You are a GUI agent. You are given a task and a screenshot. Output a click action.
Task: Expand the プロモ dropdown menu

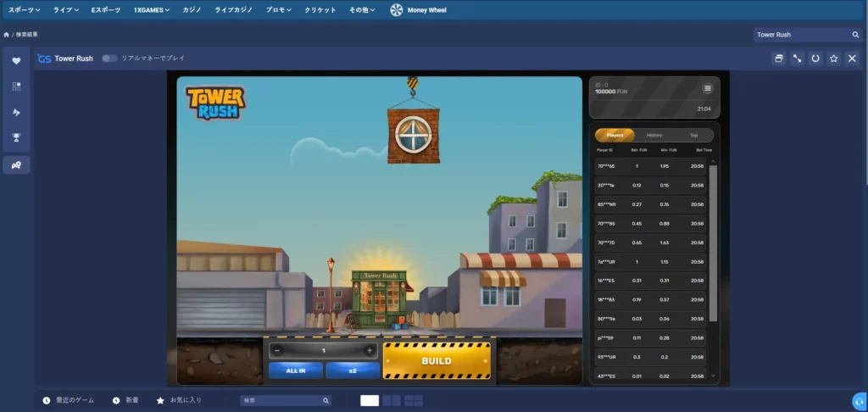tap(278, 10)
